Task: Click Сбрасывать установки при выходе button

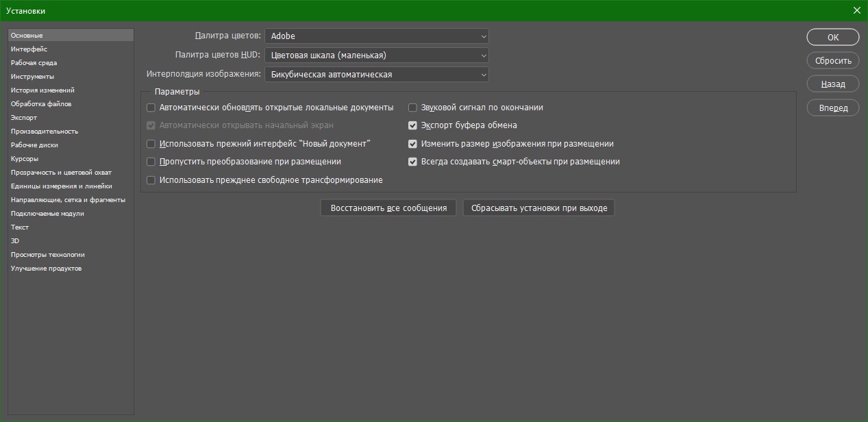Action: click(539, 208)
